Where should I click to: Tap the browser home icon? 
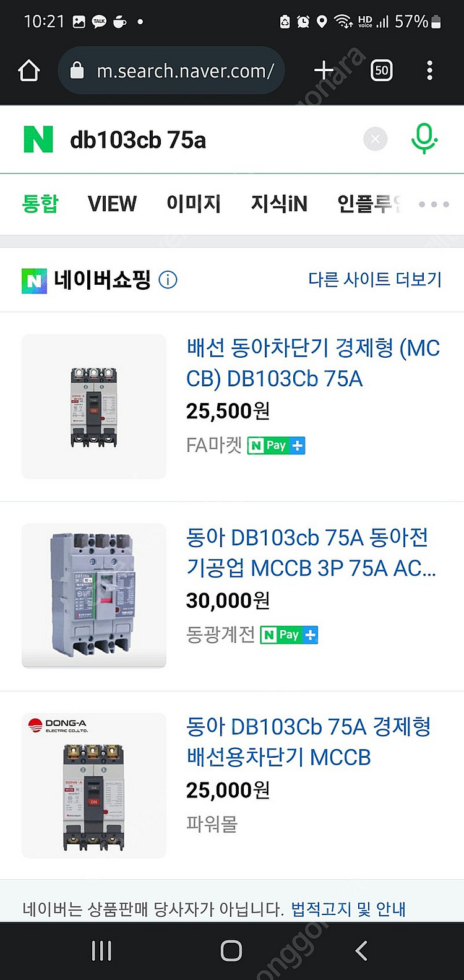[29, 71]
